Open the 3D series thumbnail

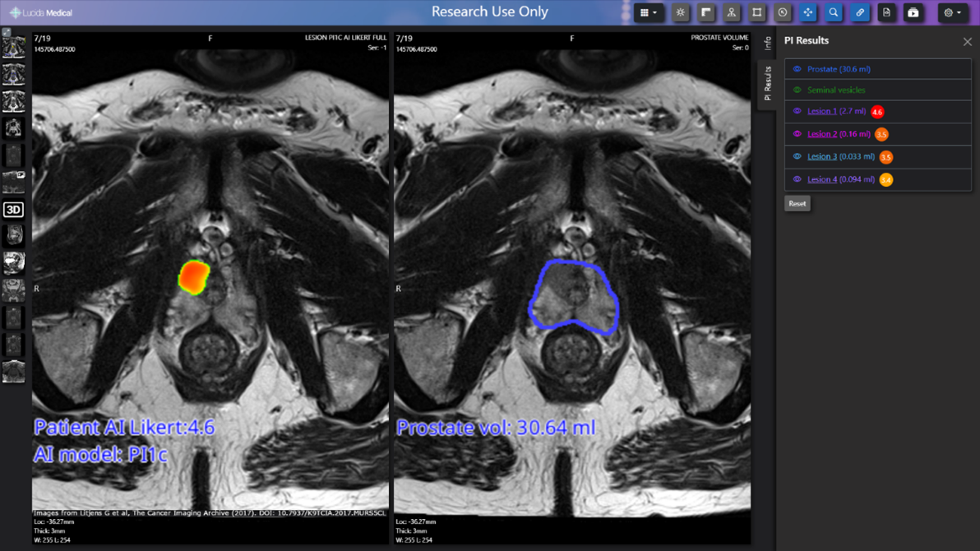pos(13,210)
